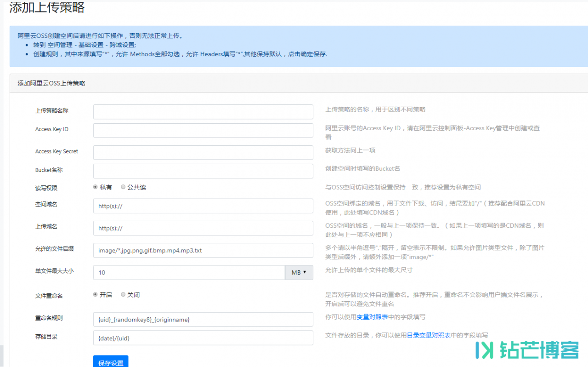Click the 上传域名 input field
The image size is (588, 367).
(x=203, y=228)
